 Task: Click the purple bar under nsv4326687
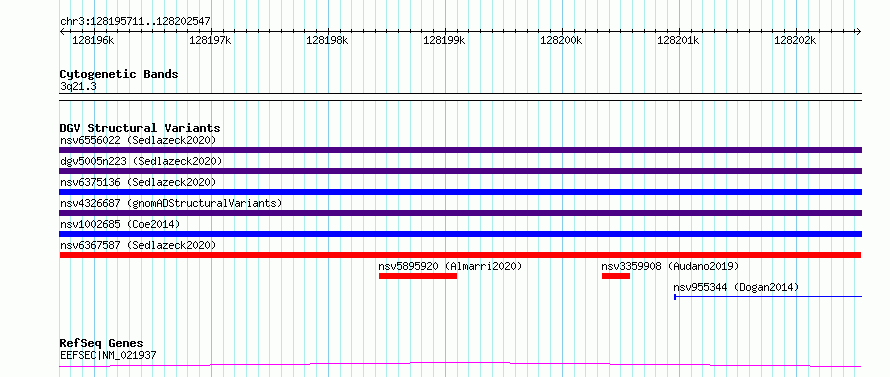(x=460, y=213)
